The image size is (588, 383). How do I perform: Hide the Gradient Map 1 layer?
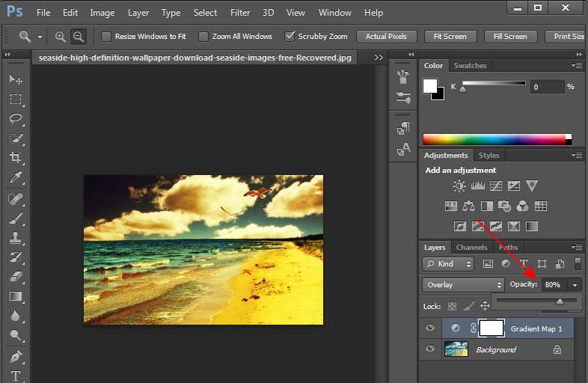[430, 328]
